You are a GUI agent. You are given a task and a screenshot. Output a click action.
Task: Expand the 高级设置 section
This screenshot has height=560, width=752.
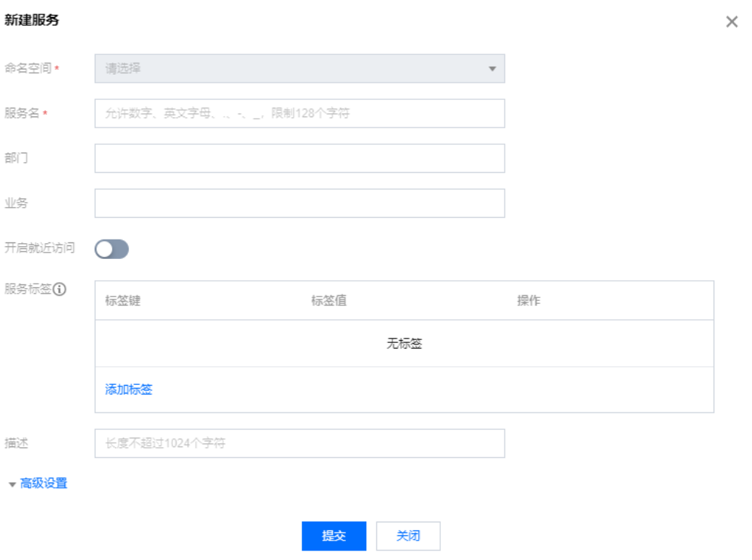pyautogui.click(x=43, y=483)
